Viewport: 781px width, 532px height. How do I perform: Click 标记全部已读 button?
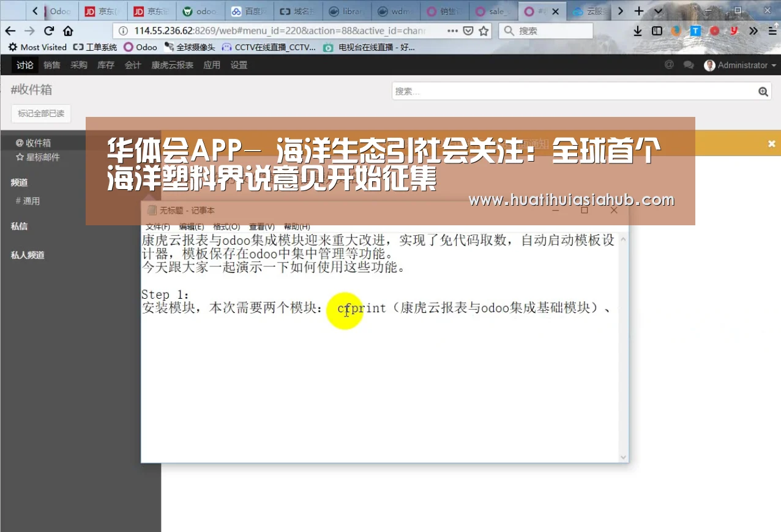[41, 113]
